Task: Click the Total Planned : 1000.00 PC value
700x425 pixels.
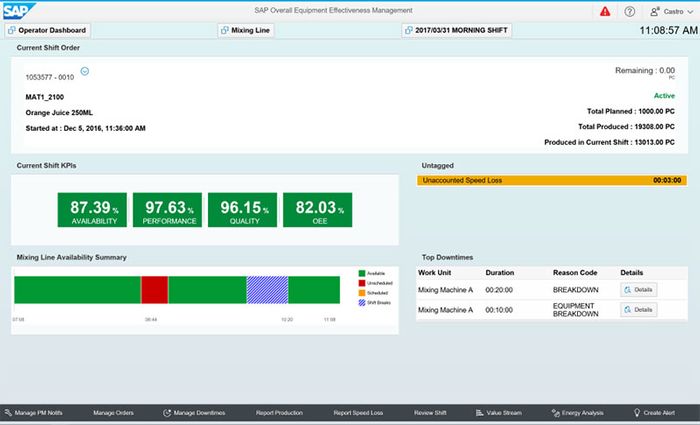Action: 631,111
